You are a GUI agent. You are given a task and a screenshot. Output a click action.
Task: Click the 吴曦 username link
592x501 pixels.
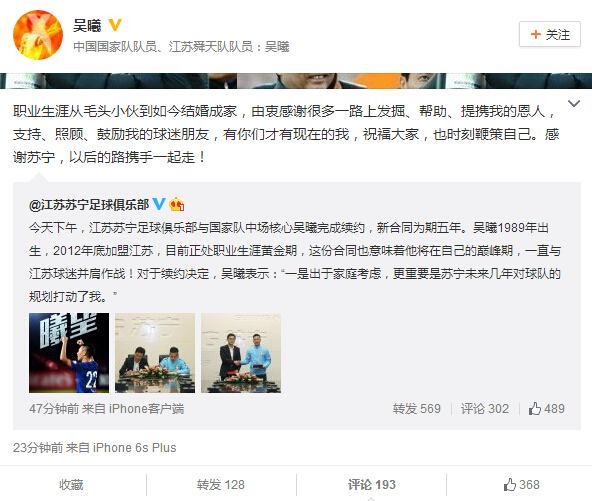coord(87,26)
